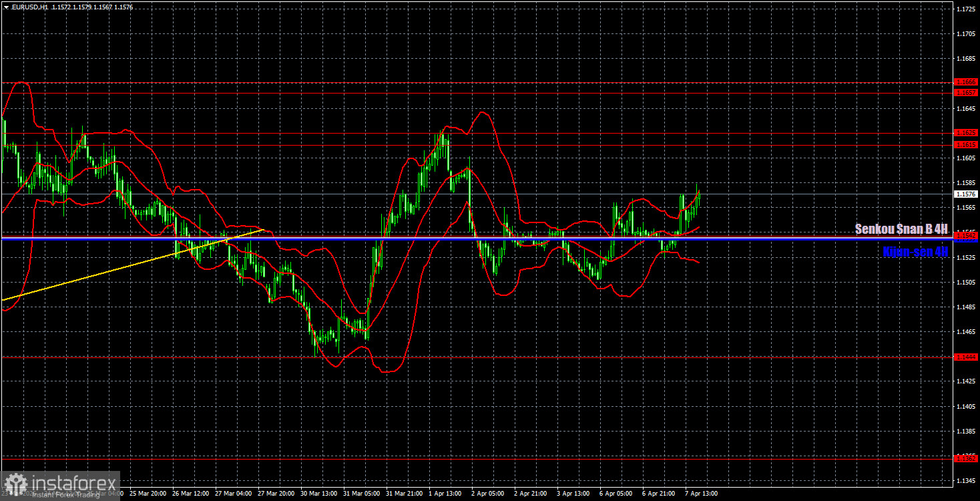
Task: Click the red 1.1444 level label
Action: click(966, 357)
